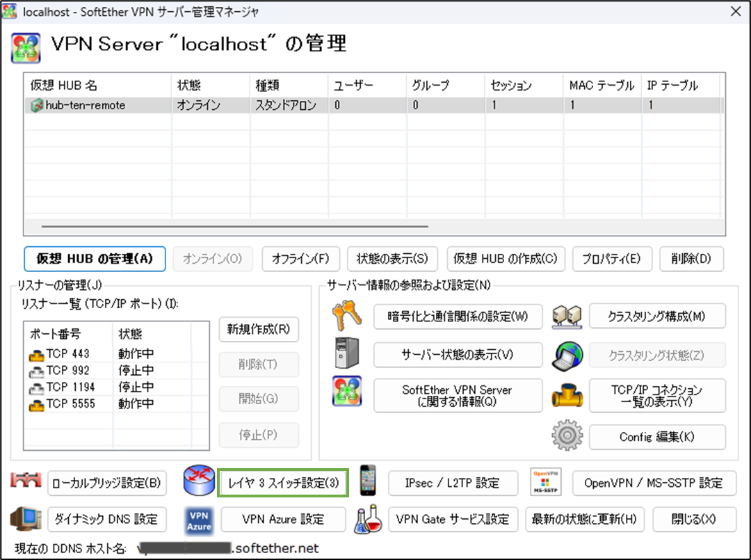Image resolution: width=751 pixels, height=560 pixels.
Task: Open ダイナミック DNS 設定
Action: click(107, 519)
